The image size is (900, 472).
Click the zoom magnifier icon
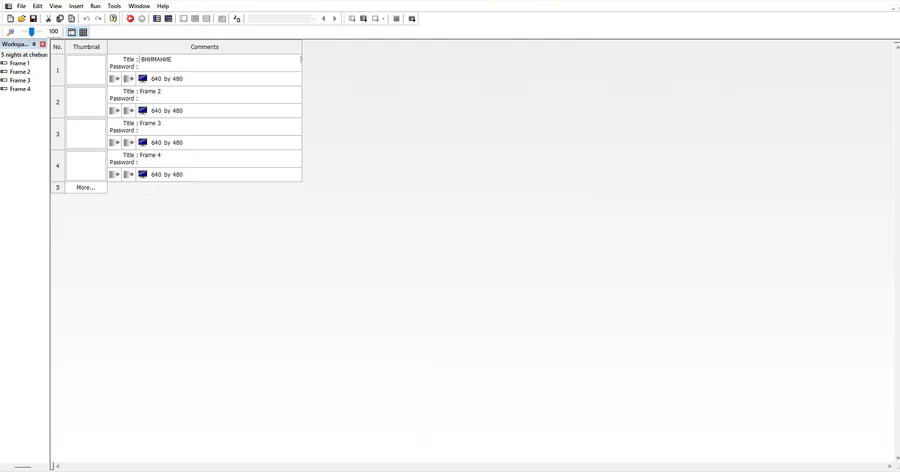coord(10,32)
